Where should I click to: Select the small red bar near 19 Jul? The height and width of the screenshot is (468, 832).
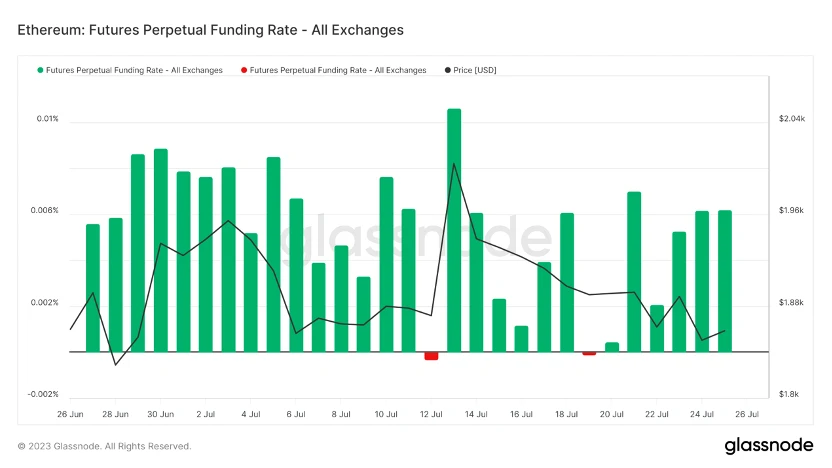click(x=589, y=353)
